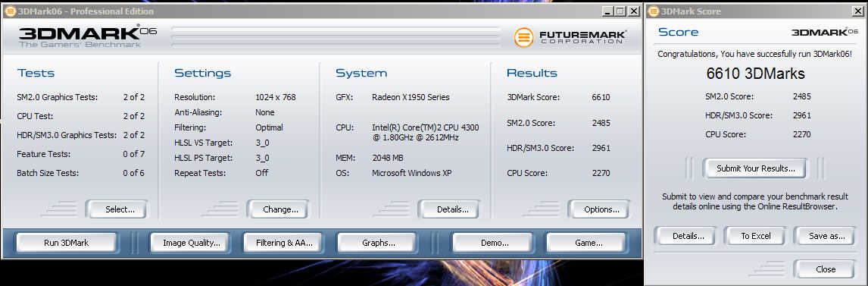The height and width of the screenshot is (286, 868).
Task: Click Filtering value Optimal
Action: pyautogui.click(x=269, y=127)
